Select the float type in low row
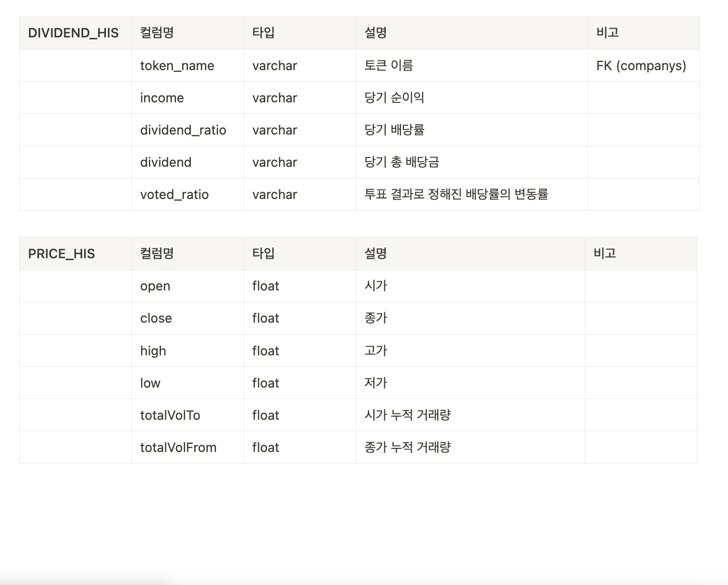Viewport: 728px width, 585px height. pyautogui.click(x=300, y=383)
